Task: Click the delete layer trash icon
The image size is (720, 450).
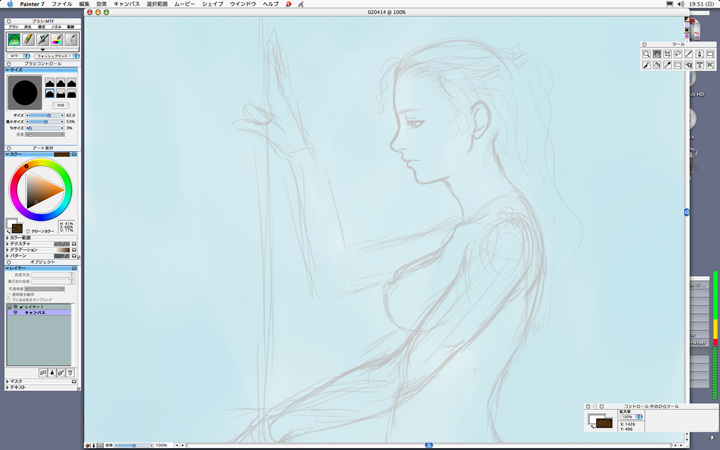Action: [x=70, y=372]
